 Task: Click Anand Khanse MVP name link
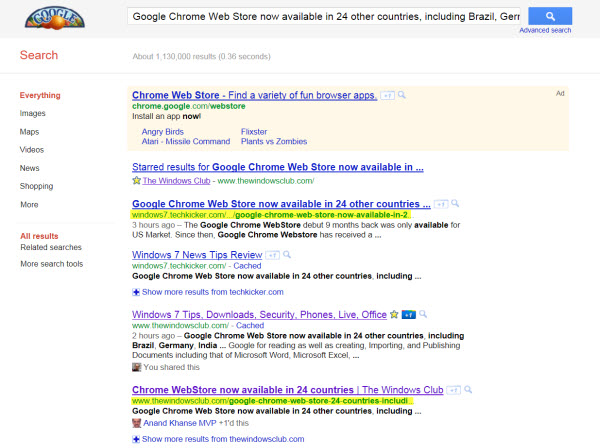pyautogui.click(x=180, y=423)
